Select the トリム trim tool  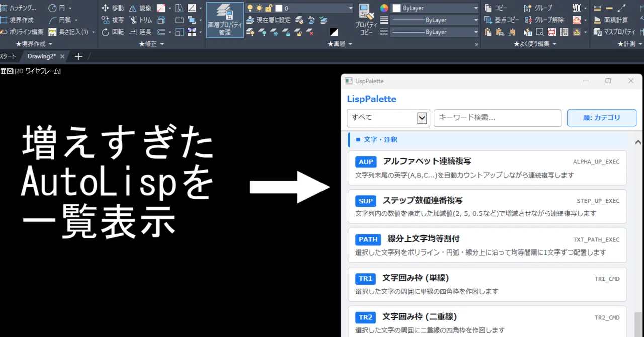140,20
